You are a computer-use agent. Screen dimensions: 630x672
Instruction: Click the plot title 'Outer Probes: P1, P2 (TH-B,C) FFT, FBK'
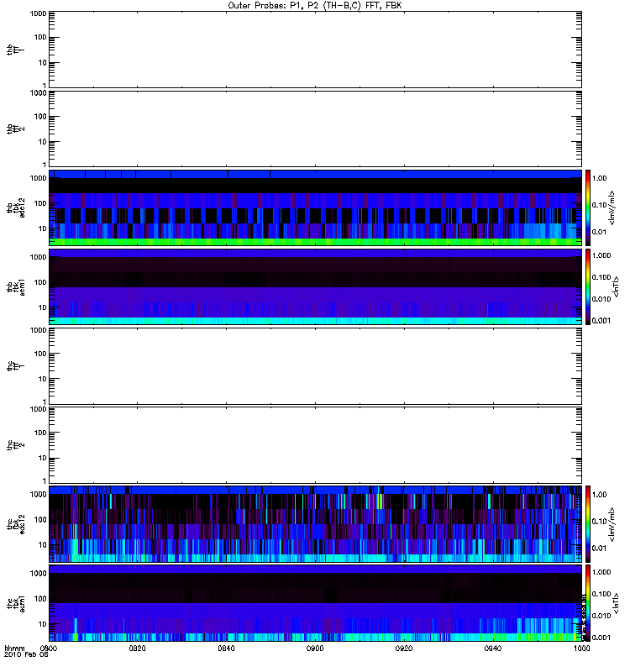tap(315, 6)
